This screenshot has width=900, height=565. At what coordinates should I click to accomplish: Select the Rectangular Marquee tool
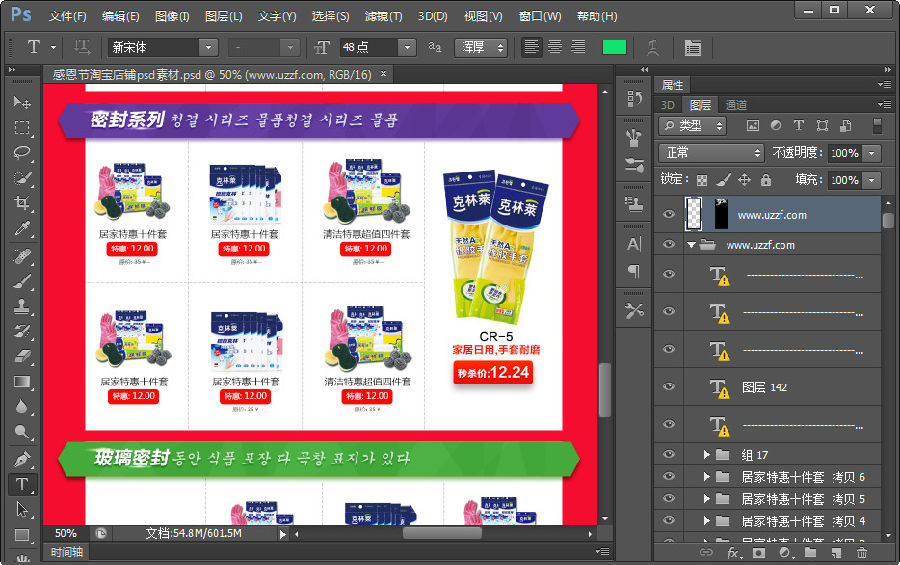point(22,127)
